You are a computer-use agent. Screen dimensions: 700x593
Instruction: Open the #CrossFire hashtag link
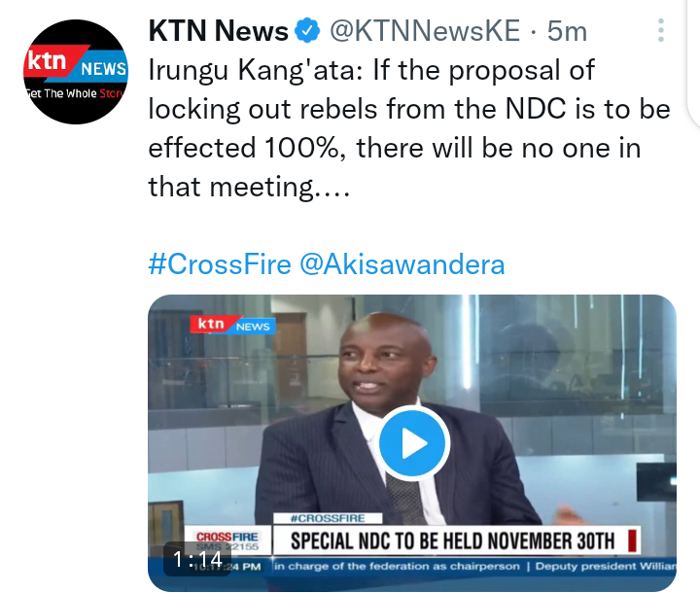click(220, 263)
